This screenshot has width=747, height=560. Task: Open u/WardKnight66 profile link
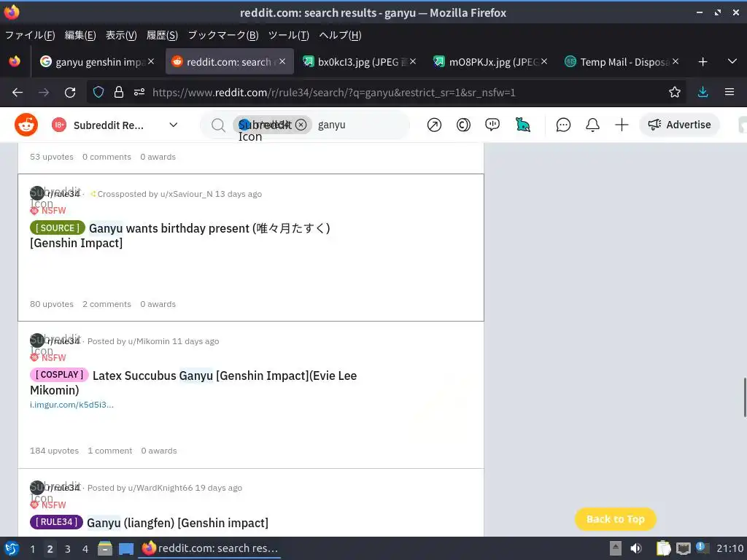coord(160,488)
